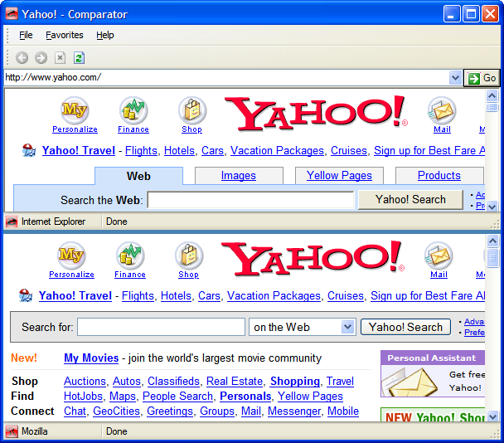The height and width of the screenshot is (443, 504).
Task: Click the My Personalize icon in Mozilla pane
Action: (x=71, y=256)
